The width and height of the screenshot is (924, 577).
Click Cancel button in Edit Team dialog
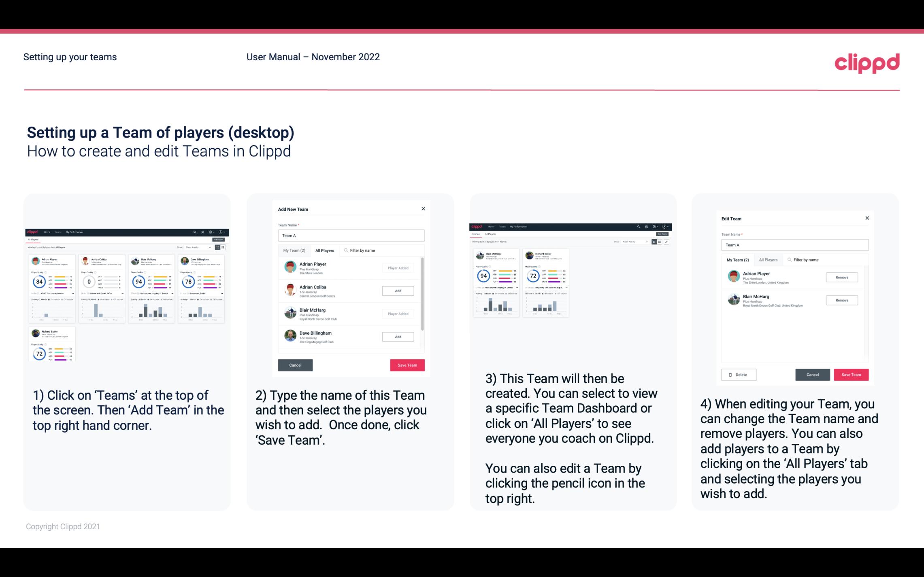812,374
